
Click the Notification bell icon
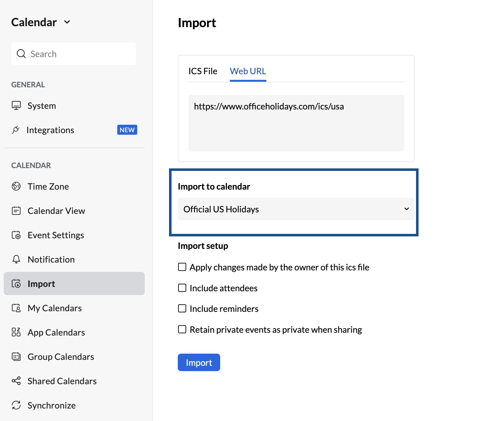[x=17, y=259]
